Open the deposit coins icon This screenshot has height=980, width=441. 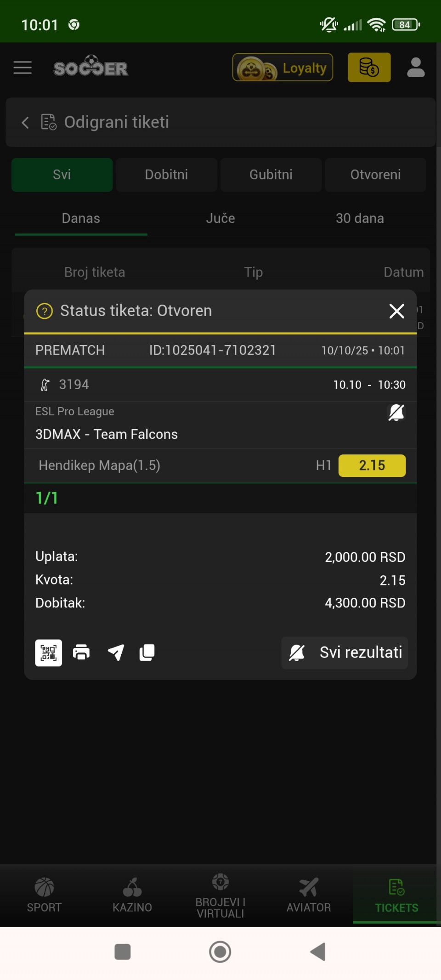[369, 68]
